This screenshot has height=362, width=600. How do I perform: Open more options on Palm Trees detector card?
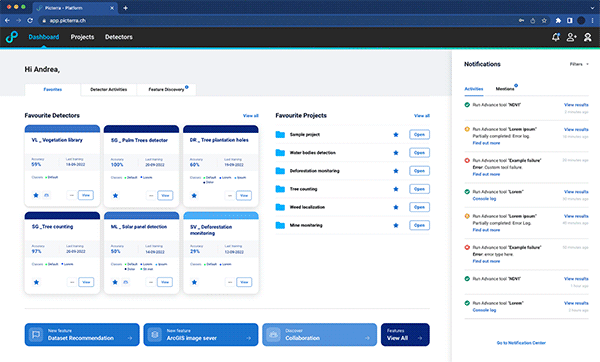point(151,196)
